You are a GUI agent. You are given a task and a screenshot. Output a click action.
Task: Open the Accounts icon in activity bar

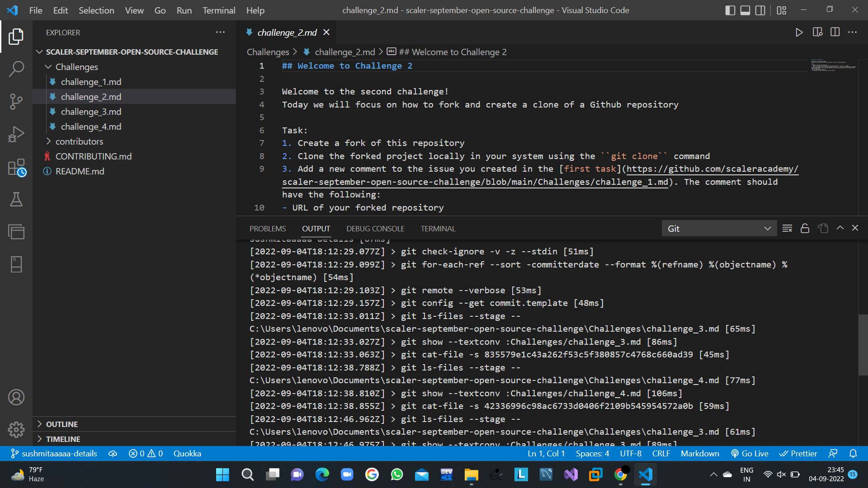[x=17, y=397]
